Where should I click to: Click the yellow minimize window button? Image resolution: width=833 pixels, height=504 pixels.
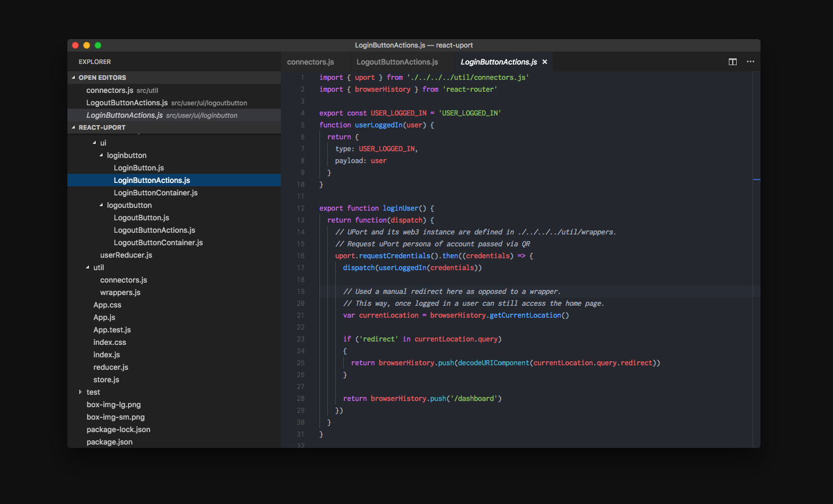pyautogui.click(x=87, y=45)
